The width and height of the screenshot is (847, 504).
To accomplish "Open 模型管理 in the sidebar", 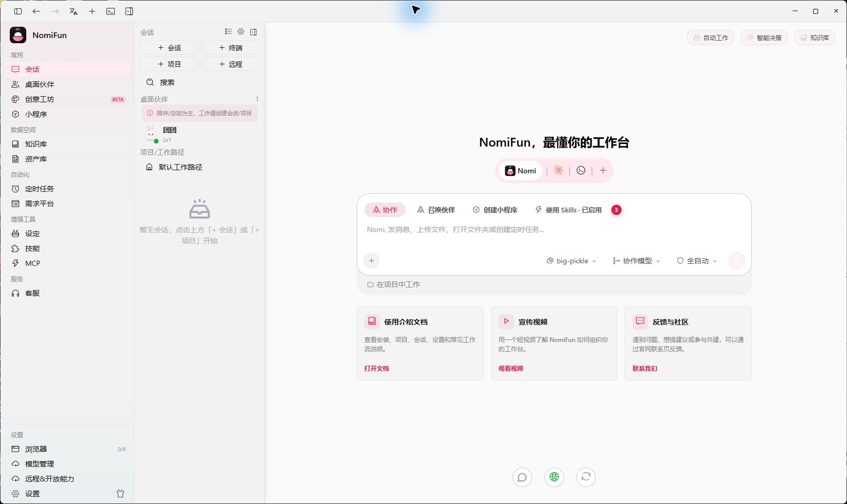I will tap(68, 464).
